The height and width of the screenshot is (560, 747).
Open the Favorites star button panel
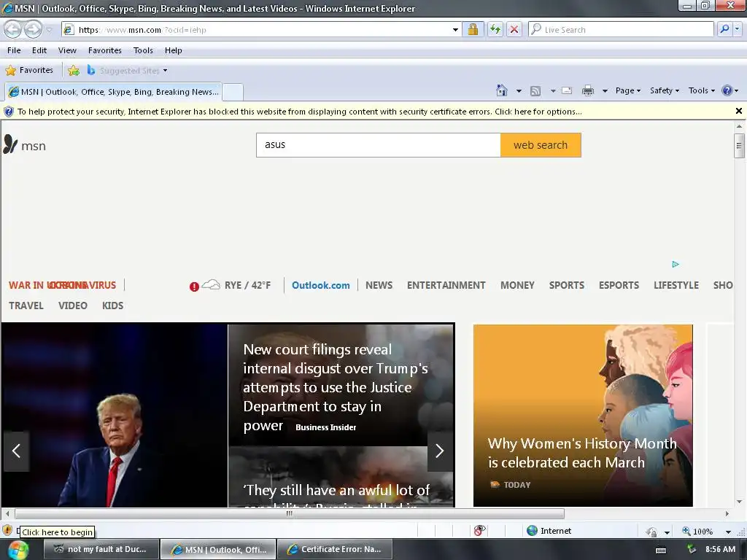(x=29, y=71)
